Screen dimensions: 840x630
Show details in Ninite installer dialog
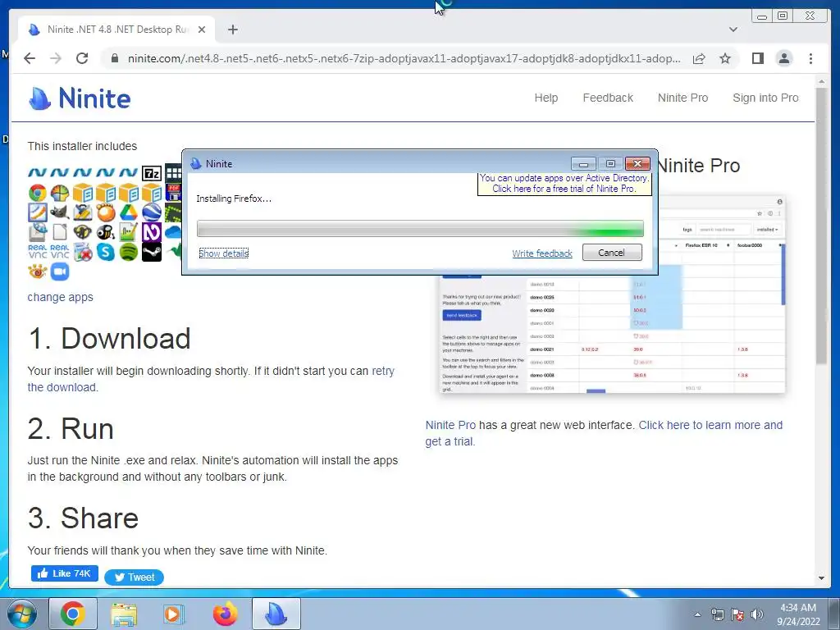223,253
